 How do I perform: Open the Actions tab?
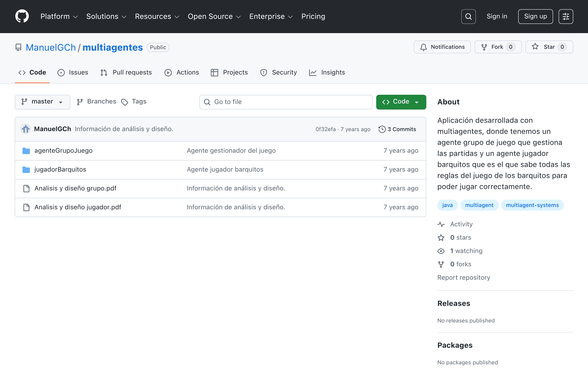(x=182, y=72)
